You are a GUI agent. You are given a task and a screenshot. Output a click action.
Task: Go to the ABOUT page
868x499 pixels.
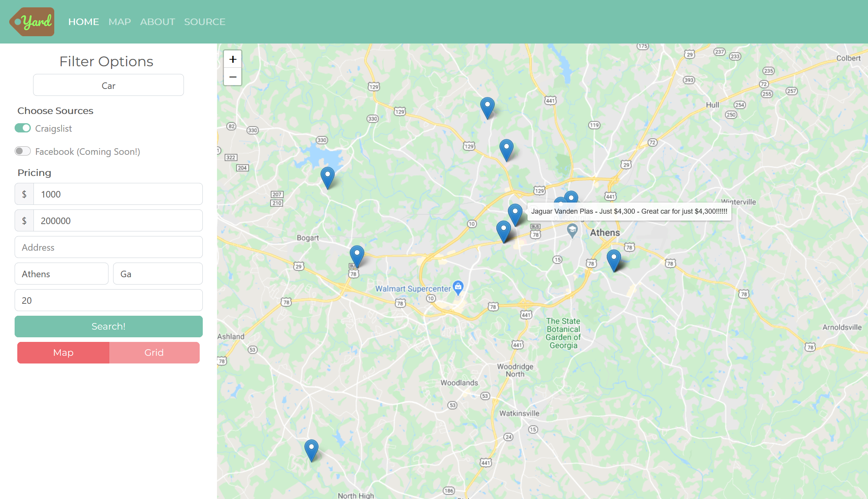point(157,22)
